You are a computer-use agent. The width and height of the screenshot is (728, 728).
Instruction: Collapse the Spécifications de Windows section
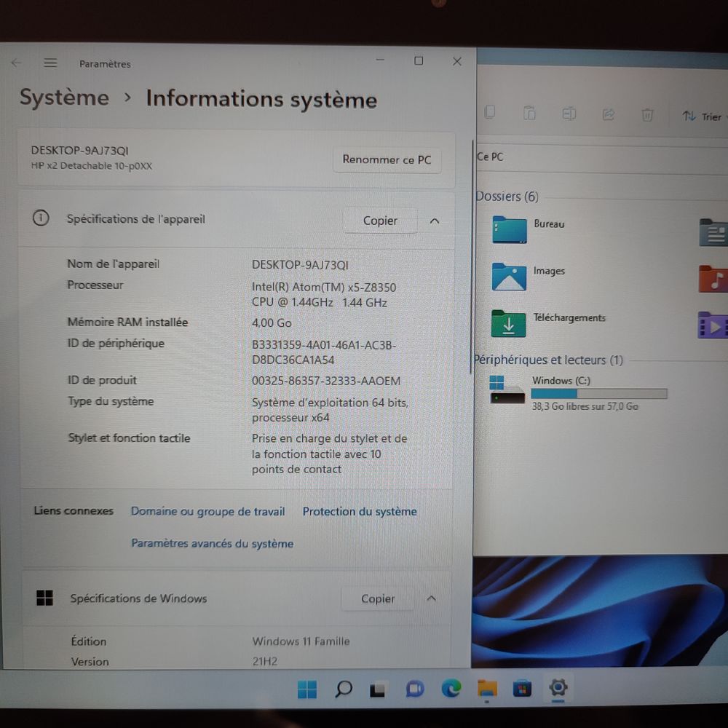pos(431,598)
